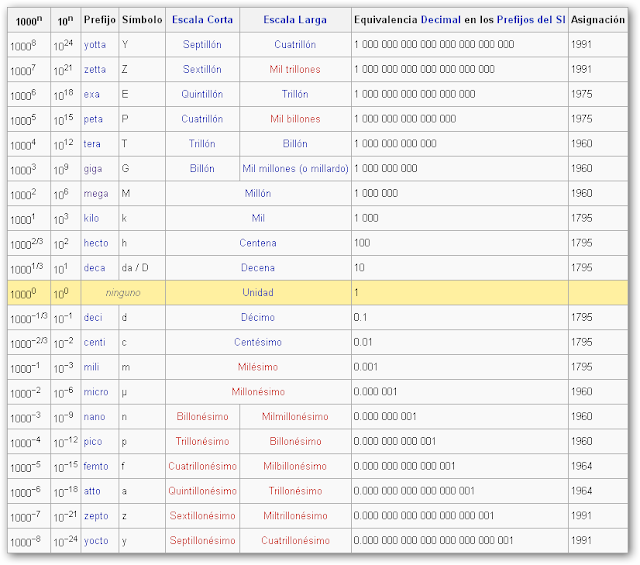This screenshot has width=640, height=565.
Task: Select the 'ninguno' cell in unit row
Action: 123,293
